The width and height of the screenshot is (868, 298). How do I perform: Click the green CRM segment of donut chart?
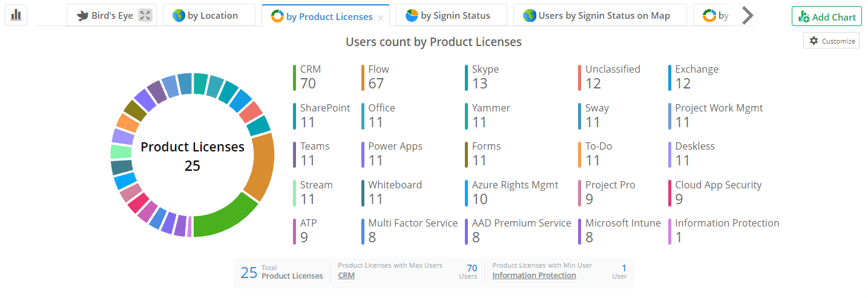(x=226, y=217)
